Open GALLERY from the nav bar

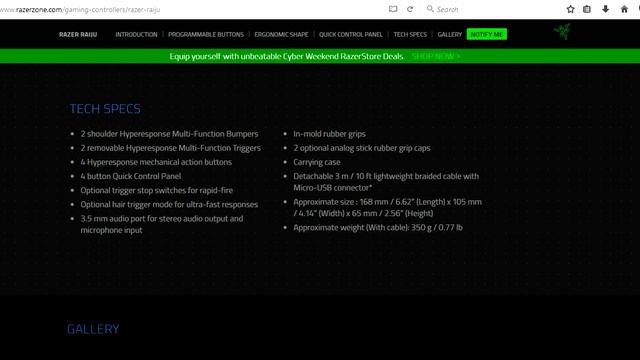click(x=449, y=35)
